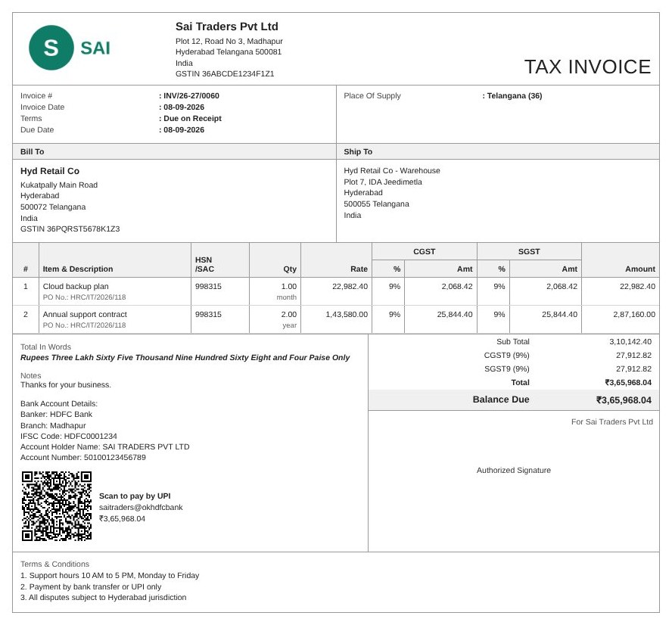Click SGST amount 25,844.40
Screen dimensions: 672x625
pos(559,314)
